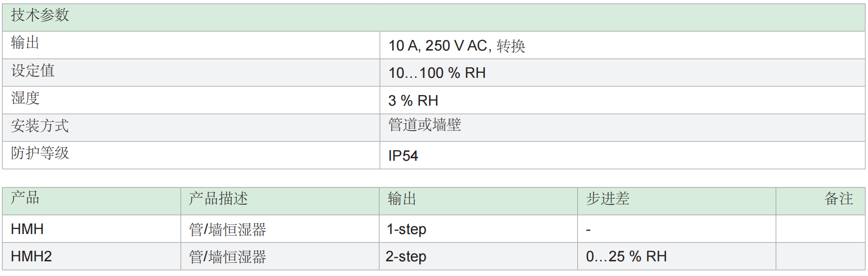Select the 产品描述 column header
The height and width of the screenshot is (276, 868).
coord(219,199)
